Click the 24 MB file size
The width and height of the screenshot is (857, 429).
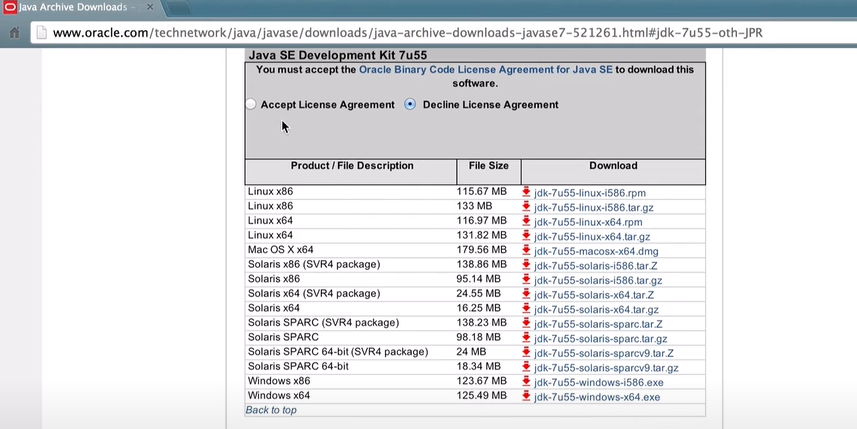click(x=471, y=352)
